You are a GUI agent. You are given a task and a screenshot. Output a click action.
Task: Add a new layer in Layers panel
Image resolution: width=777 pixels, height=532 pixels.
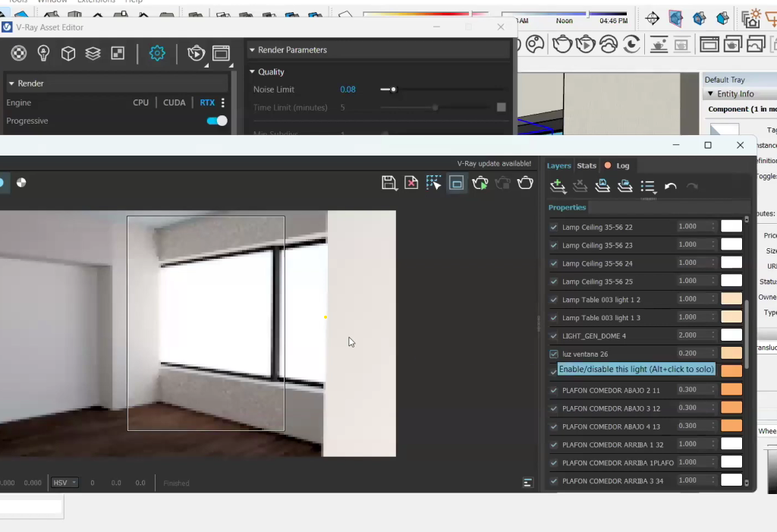(x=558, y=186)
